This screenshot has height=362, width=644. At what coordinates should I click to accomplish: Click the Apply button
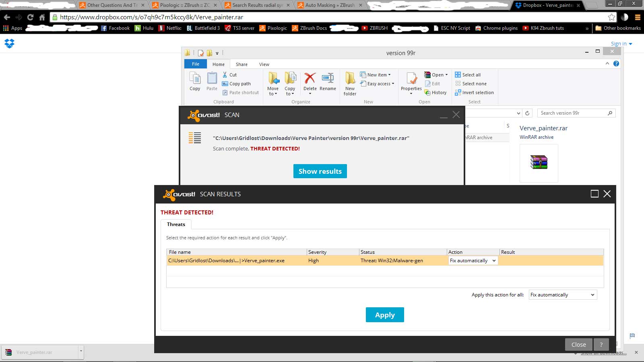pyautogui.click(x=385, y=315)
